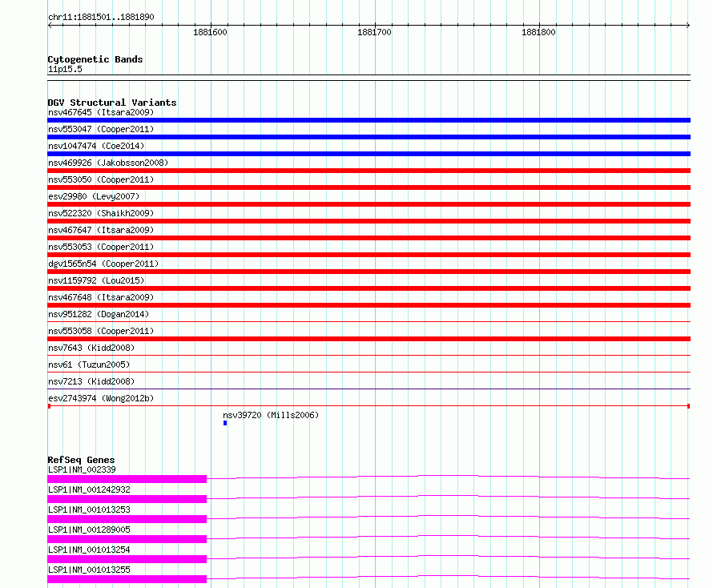Click the right arrow end of the ruler
713x588 pixels.
[688, 25]
